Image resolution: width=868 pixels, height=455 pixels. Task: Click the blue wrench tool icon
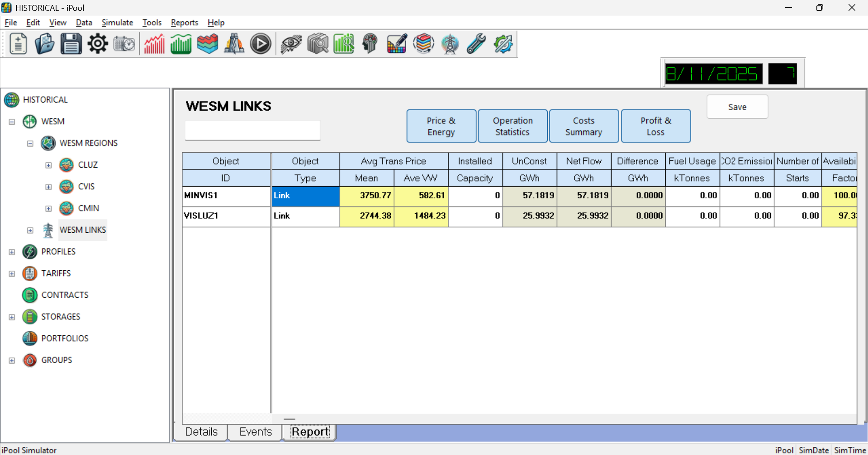pyautogui.click(x=476, y=44)
